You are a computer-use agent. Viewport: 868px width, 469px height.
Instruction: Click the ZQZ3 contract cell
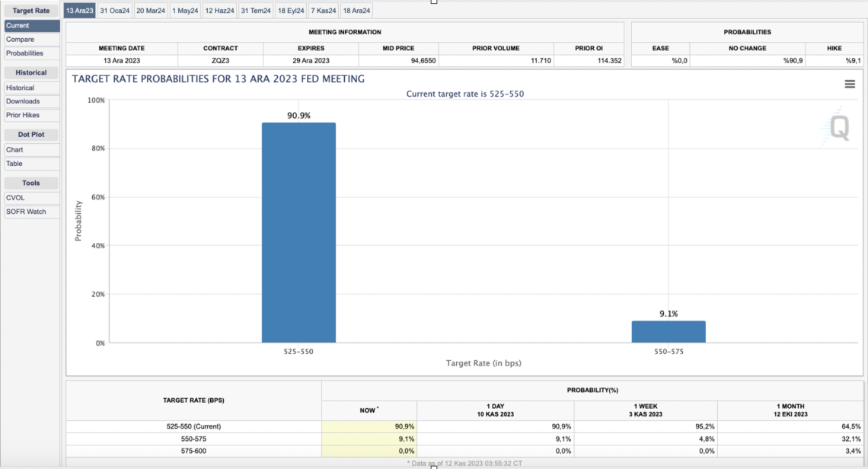220,60
